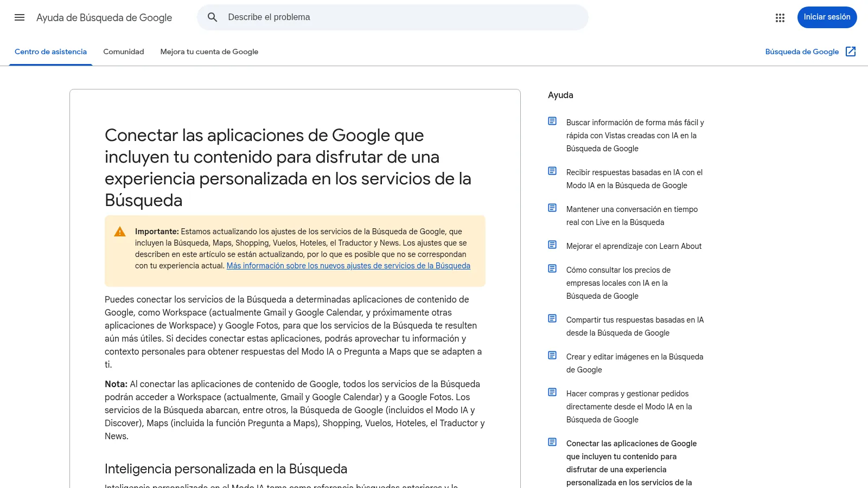Open Mejorar el aprendizaje con Learn About
This screenshot has width=868, height=488.
(634, 246)
